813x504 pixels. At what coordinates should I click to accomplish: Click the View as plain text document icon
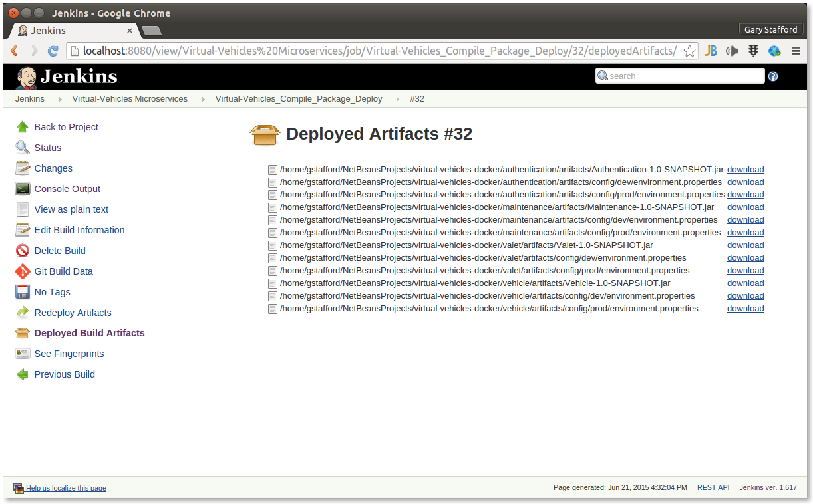click(x=23, y=209)
